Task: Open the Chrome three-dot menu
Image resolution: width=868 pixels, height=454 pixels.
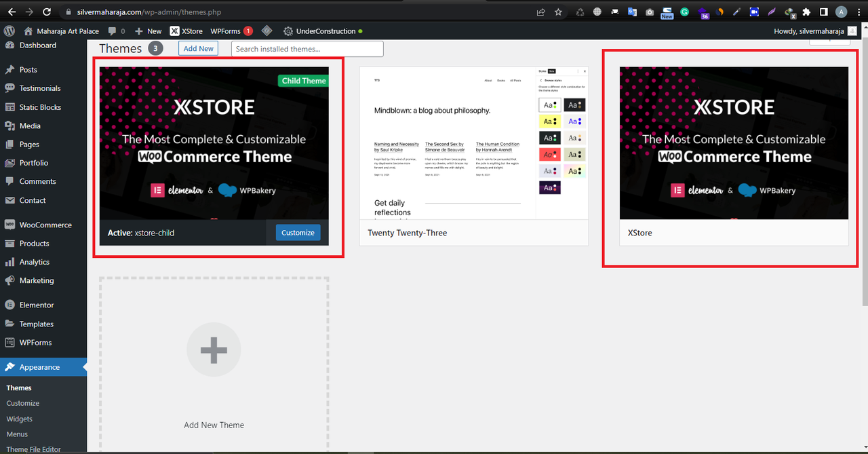Action: (859, 12)
